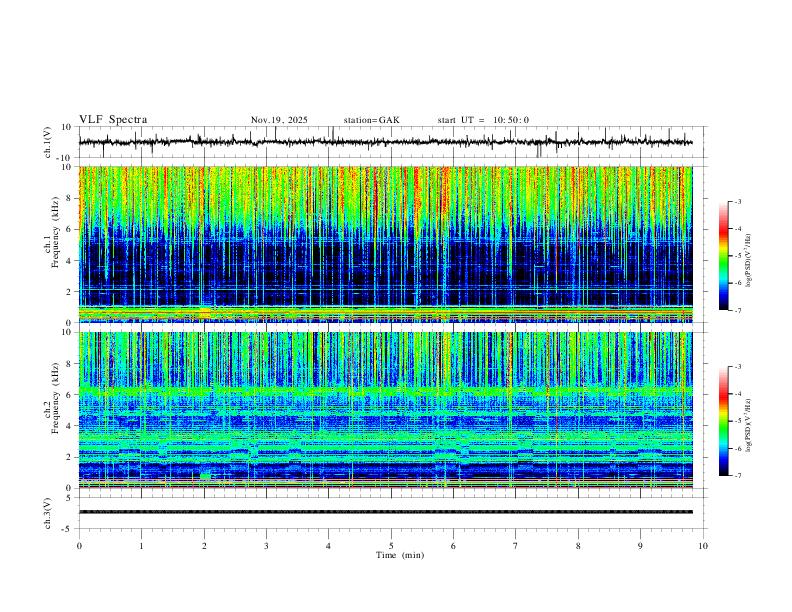Click the time axis tick label "4"
Viewport: 792px width, 612px height.
(328, 546)
